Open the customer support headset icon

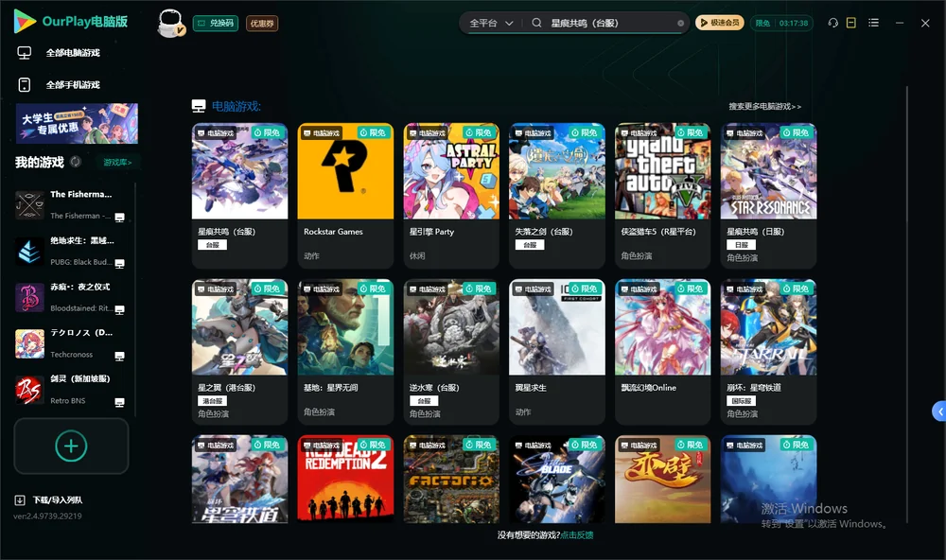832,23
